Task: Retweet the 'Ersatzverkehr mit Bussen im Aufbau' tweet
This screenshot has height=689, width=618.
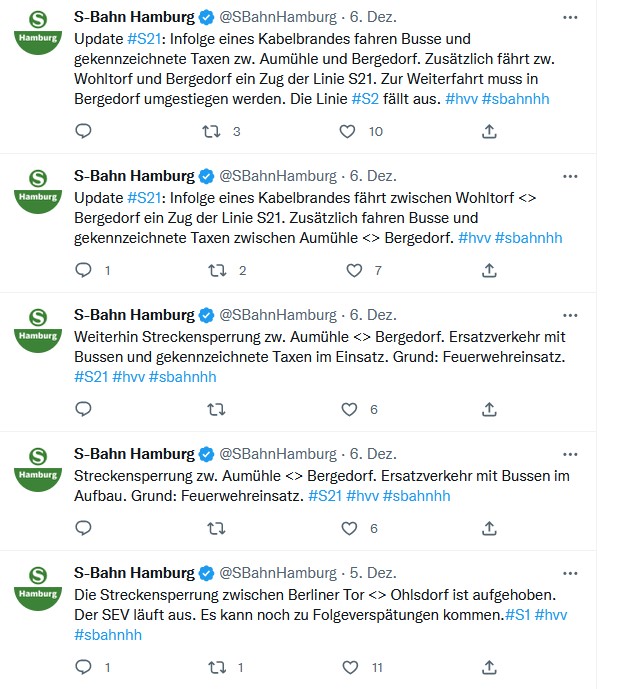Action: tap(216, 528)
